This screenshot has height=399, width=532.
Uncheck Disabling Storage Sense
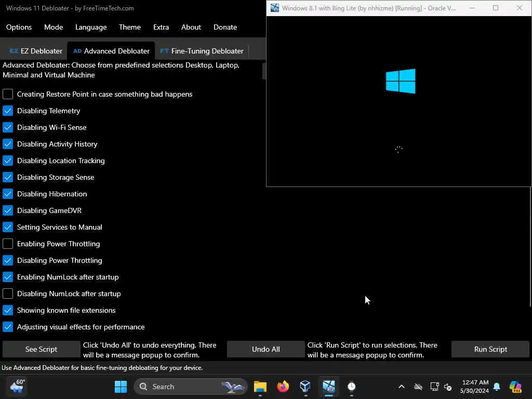pos(8,177)
